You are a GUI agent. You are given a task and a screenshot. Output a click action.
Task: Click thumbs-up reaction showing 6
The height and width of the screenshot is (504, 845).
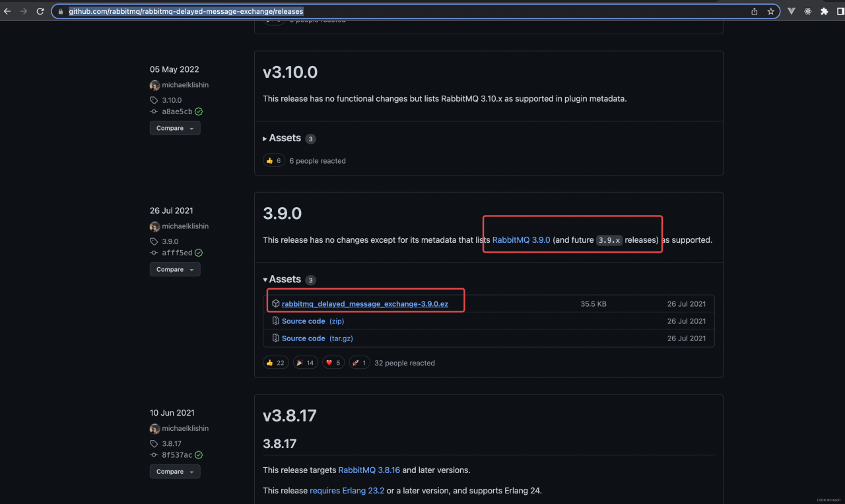pyautogui.click(x=274, y=160)
